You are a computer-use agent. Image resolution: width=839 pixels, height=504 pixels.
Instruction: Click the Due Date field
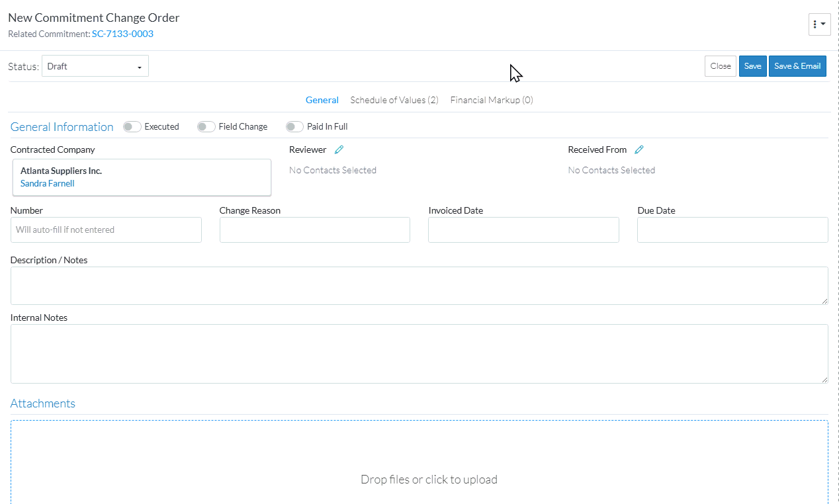click(732, 230)
